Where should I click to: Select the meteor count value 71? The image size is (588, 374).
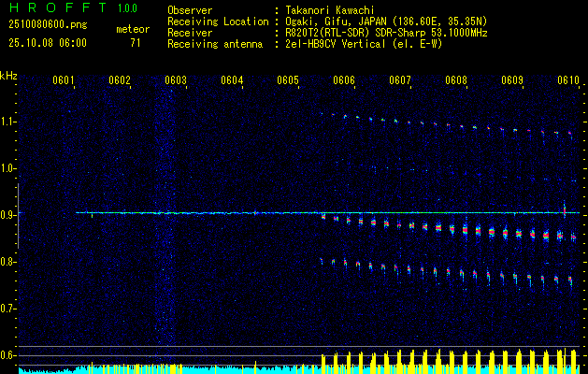(x=136, y=43)
